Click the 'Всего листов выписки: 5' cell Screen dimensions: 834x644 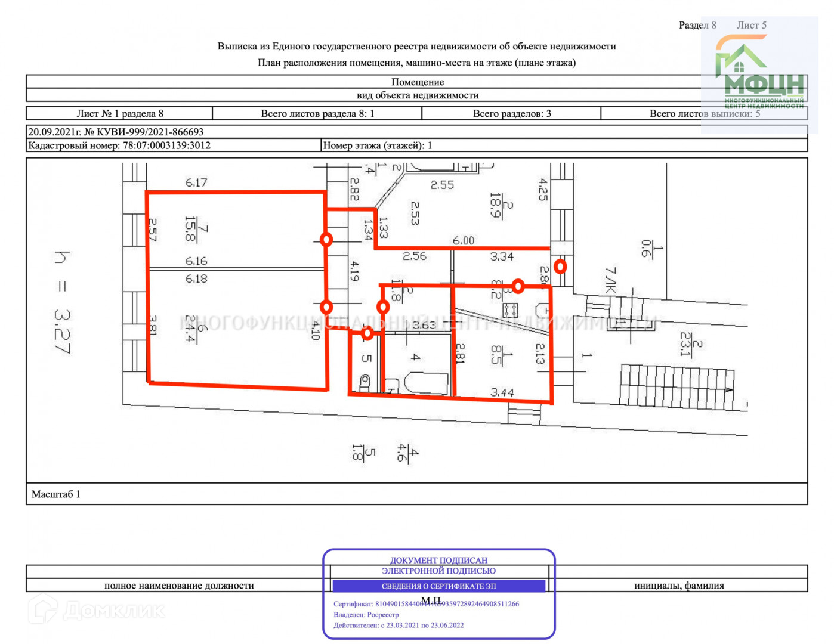point(705,113)
